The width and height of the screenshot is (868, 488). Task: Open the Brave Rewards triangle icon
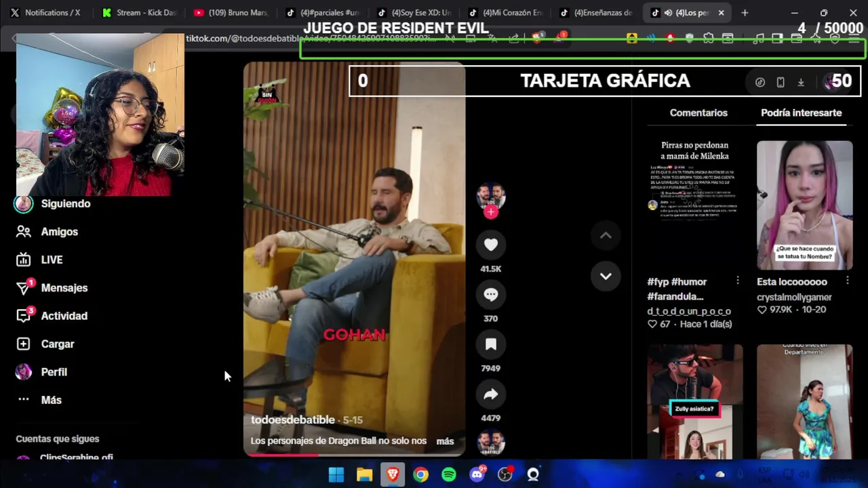[x=560, y=39]
